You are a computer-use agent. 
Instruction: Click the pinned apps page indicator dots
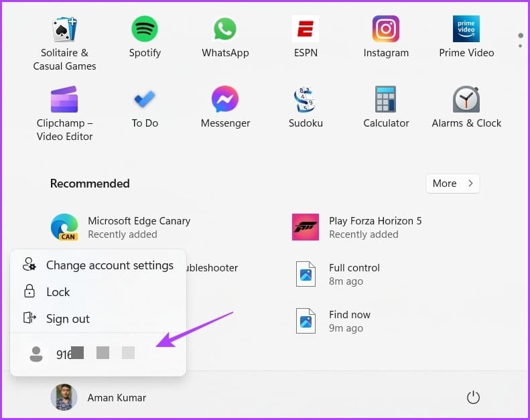pyautogui.click(x=521, y=40)
